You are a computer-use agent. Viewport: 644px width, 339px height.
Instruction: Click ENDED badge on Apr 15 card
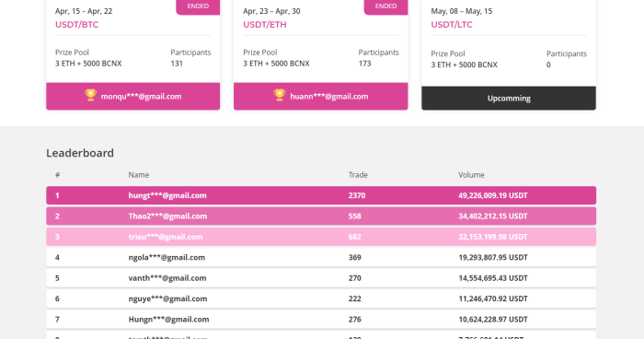click(x=198, y=6)
